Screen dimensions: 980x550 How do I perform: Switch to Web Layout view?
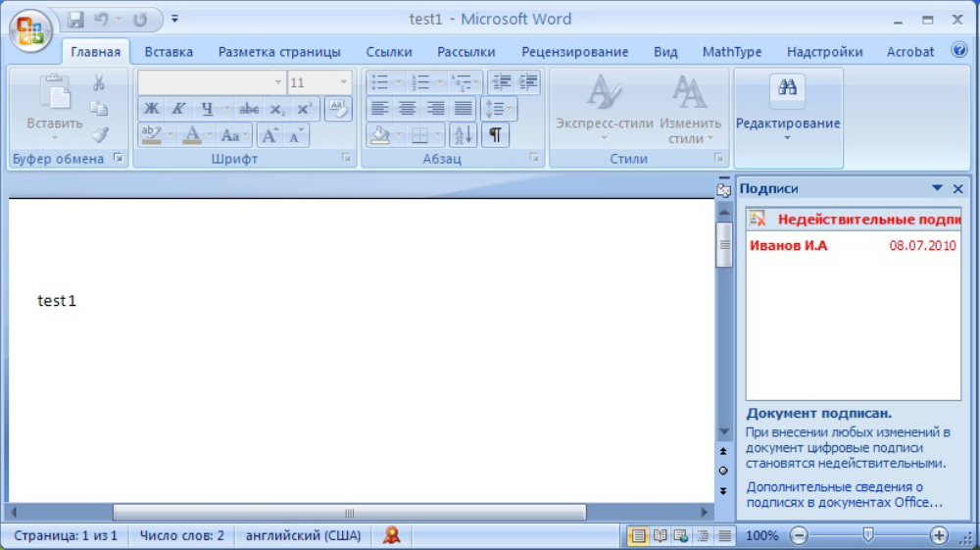(x=681, y=535)
